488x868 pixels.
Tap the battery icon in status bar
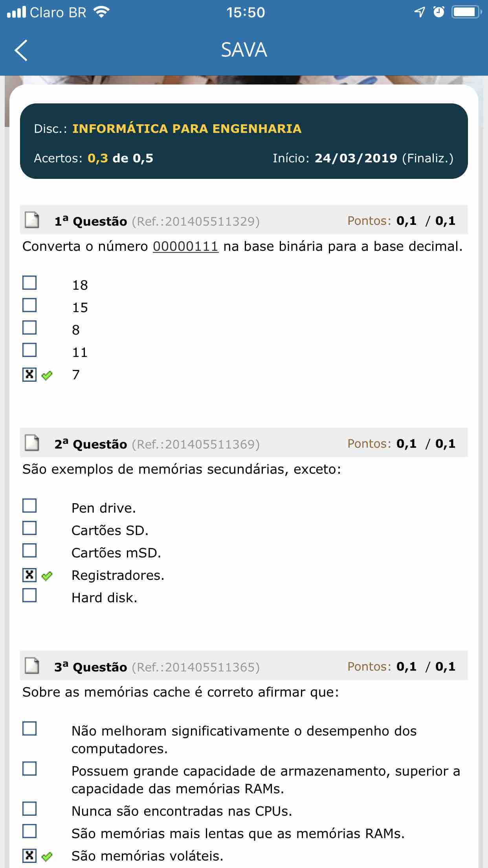pos(466,12)
